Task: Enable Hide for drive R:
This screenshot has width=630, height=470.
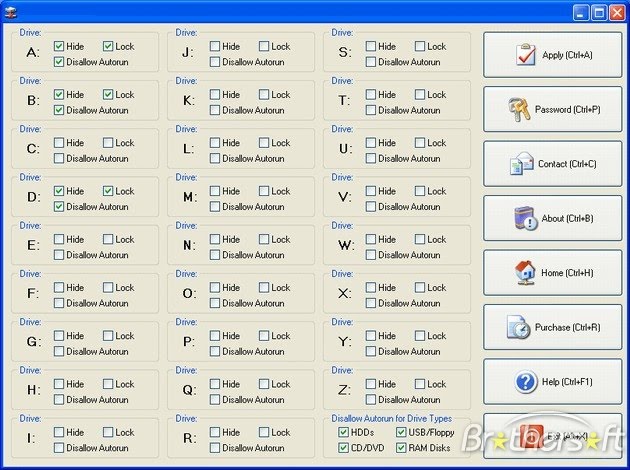Action: click(x=215, y=432)
